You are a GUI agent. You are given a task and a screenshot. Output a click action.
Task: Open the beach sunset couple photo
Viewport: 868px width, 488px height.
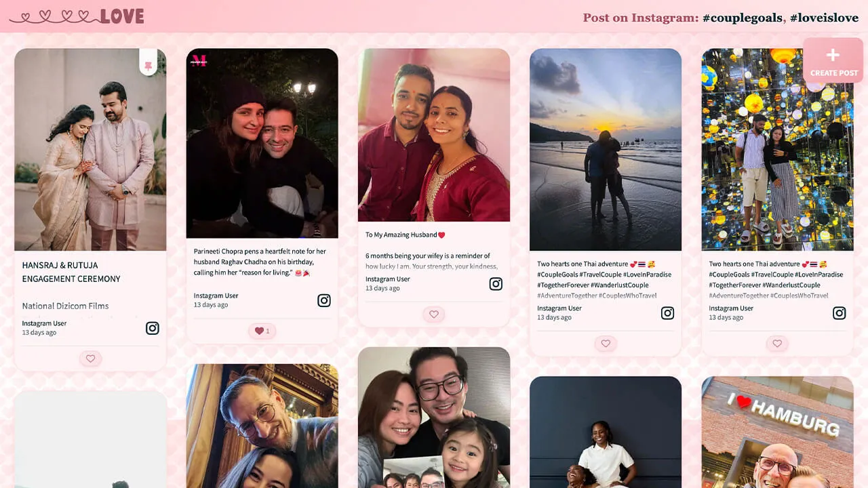pyautogui.click(x=606, y=149)
